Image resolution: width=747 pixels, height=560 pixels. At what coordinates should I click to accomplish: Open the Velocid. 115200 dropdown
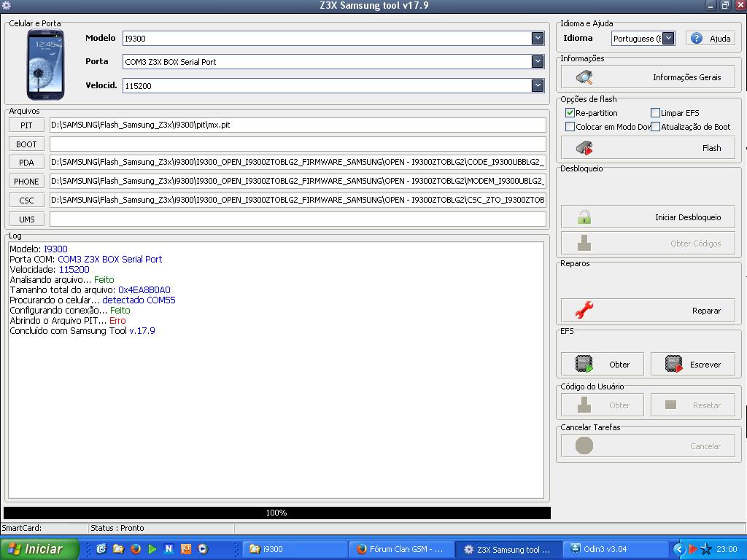tap(538, 85)
